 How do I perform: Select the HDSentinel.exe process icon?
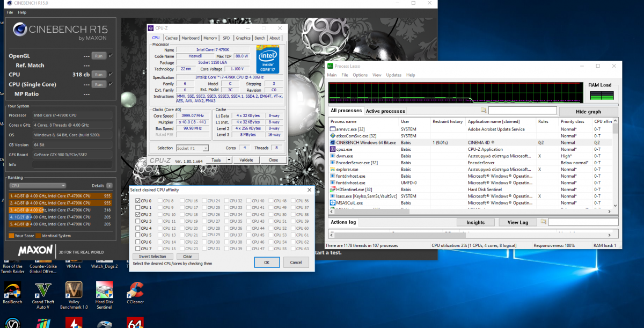332,189
